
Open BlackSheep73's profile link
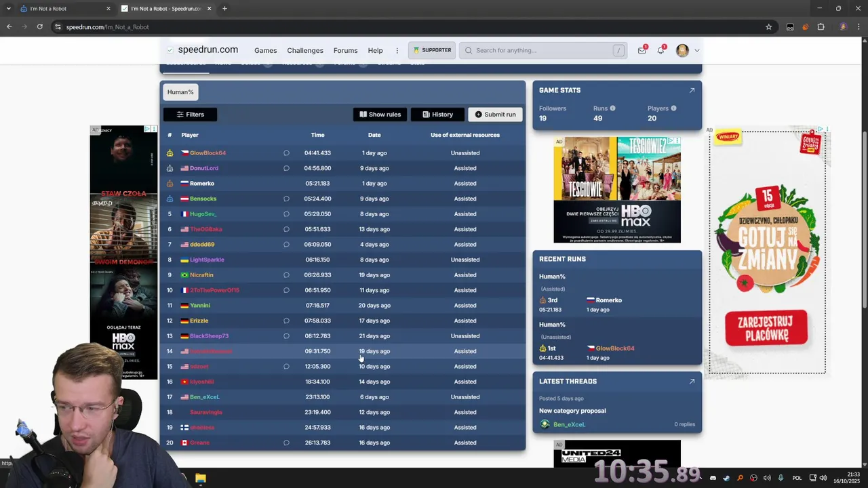click(x=209, y=336)
